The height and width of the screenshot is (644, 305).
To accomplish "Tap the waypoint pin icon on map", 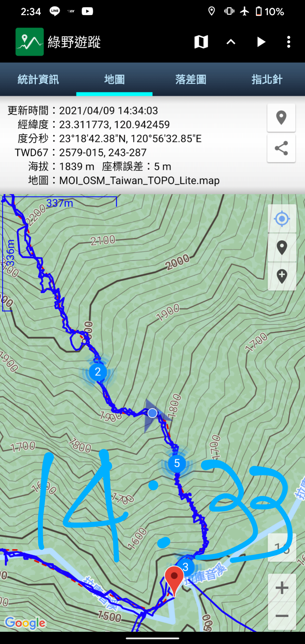I will [x=282, y=247].
